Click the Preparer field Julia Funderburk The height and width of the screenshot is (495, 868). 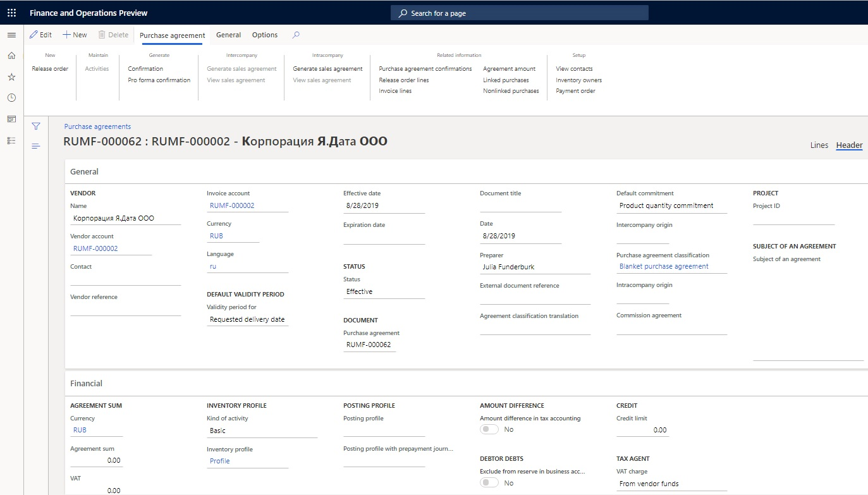(535, 267)
